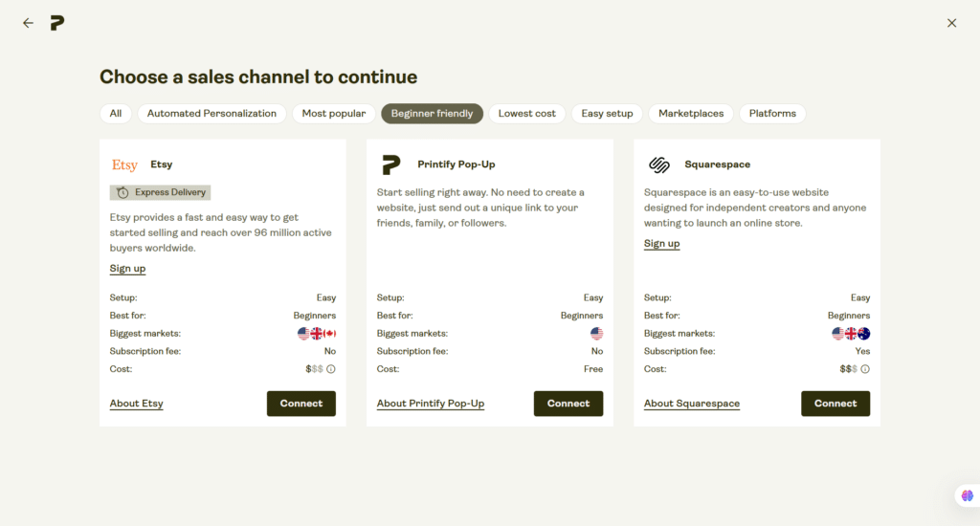The image size is (980, 526).
Task: Click Etsy Setup 'Easy' value
Action: pyautogui.click(x=326, y=298)
